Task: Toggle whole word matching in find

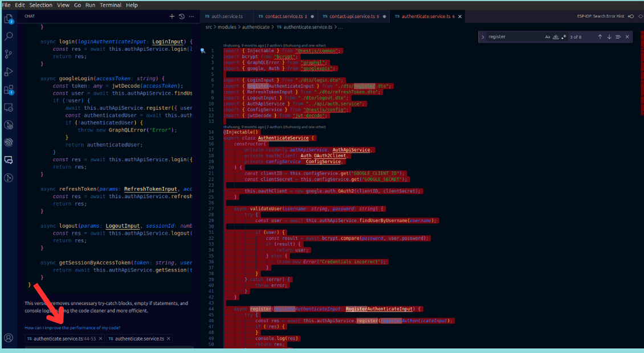Action: (x=556, y=36)
